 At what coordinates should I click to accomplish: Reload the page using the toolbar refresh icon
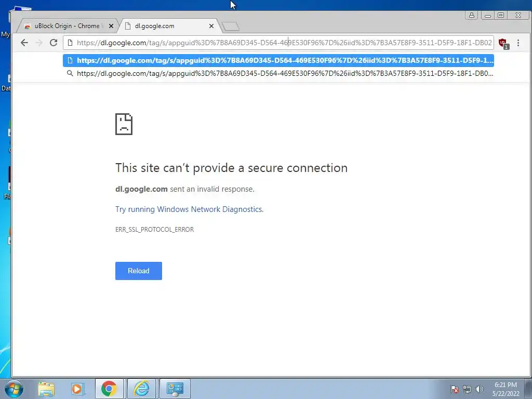(54, 43)
